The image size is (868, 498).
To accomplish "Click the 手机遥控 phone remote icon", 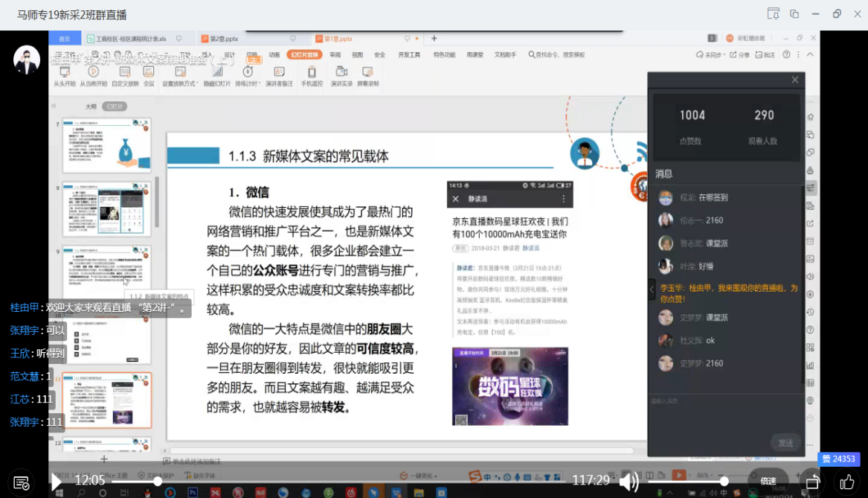I will [312, 72].
